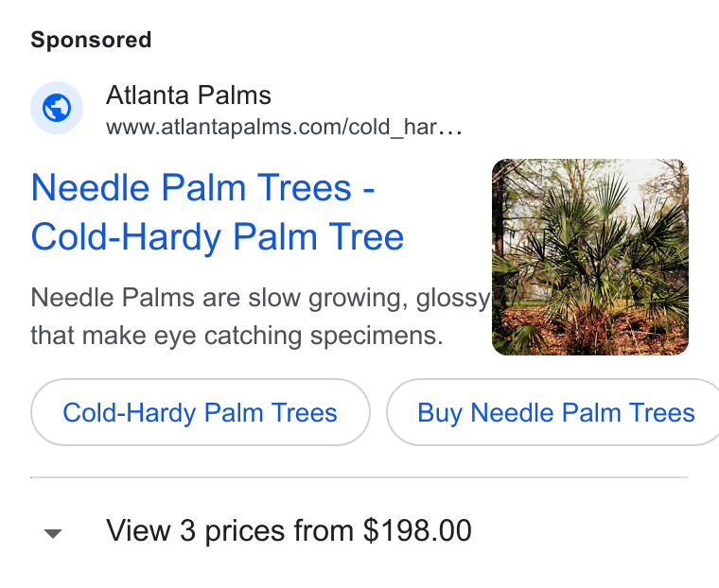The height and width of the screenshot is (588, 719).
Task: Click the word Needle in blue title
Action: pyautogui.click(x=90, y=188)
